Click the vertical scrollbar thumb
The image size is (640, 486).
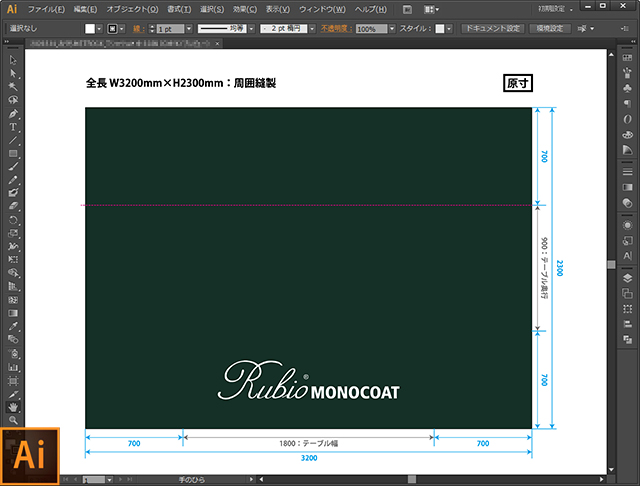point(610,264)
